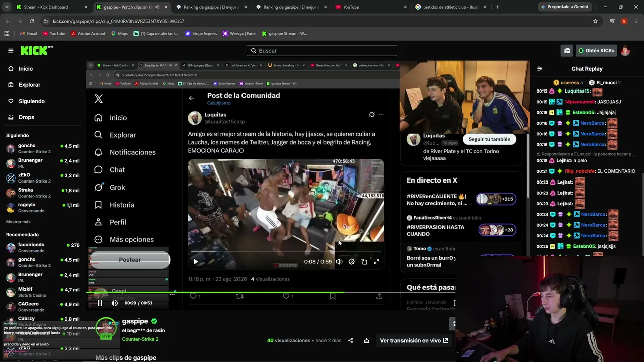Open Inicio in the Kick sidebar

(x=25, y=69)
